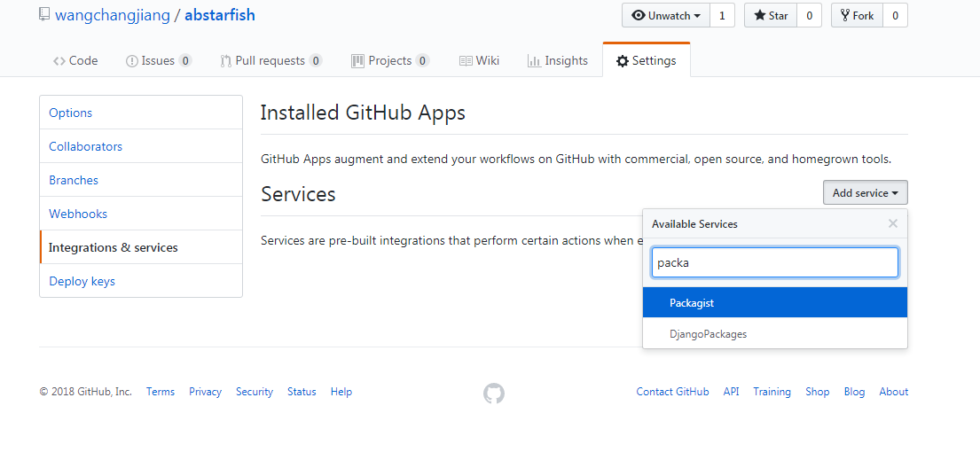Star the abstarfish repository
Screen dimensions: 980x460
click(771, 16)
